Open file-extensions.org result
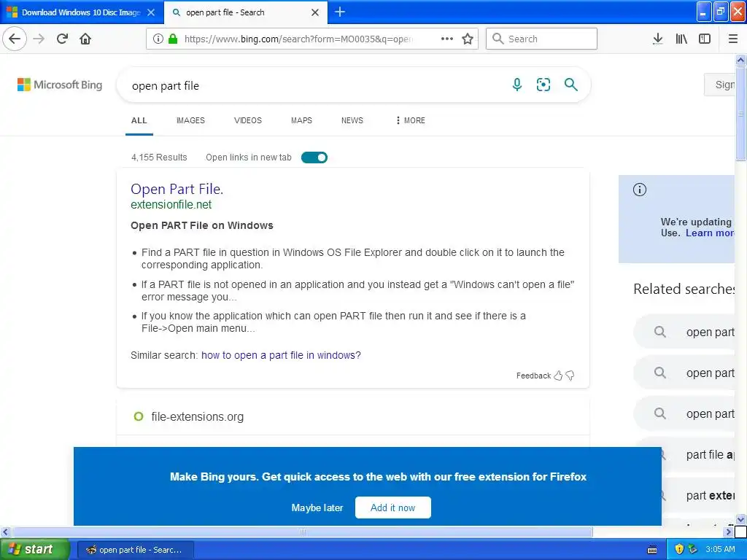Viewport: 747px width, 560px height. click(x=197, y=416)
